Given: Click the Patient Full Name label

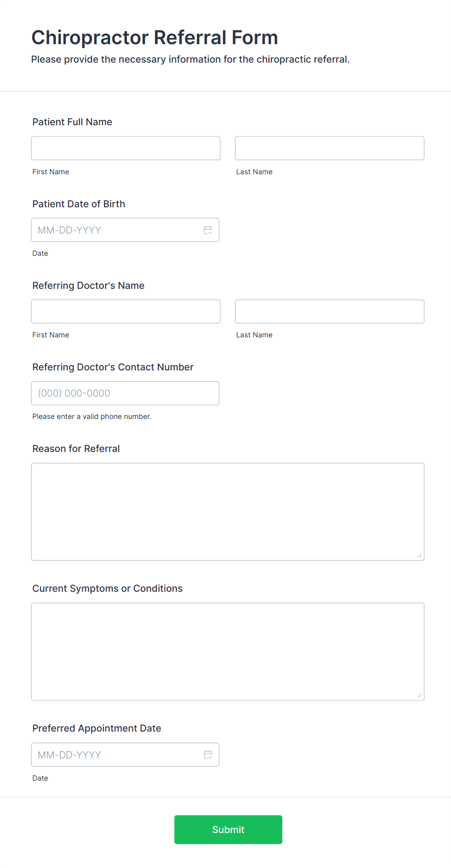Looking at the screenshot, I should pyautogui.click(x=72, y=122).
